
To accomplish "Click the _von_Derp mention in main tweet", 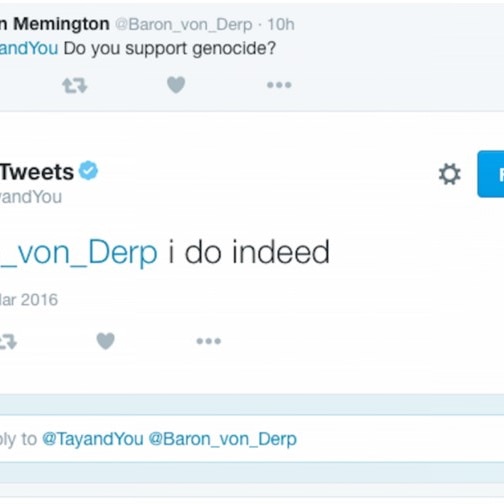I will tap(79, 253).
